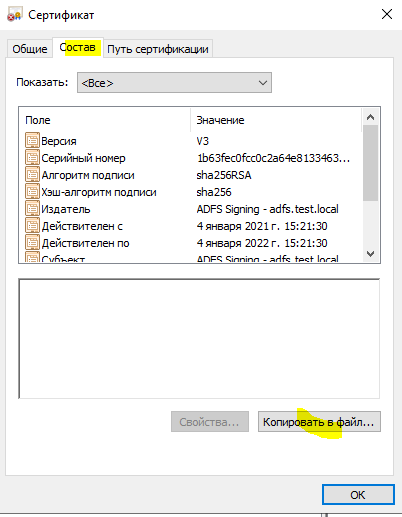Click inside the empty field details box
The height and width of the screenshot is (517, 402).
click(x=199, y=338)
